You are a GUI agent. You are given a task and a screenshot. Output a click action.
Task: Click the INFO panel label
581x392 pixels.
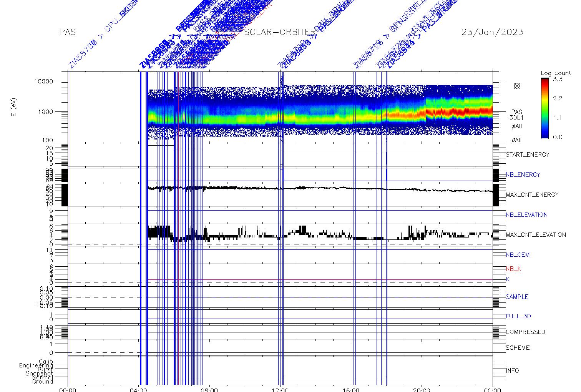(x=512, y=370)
